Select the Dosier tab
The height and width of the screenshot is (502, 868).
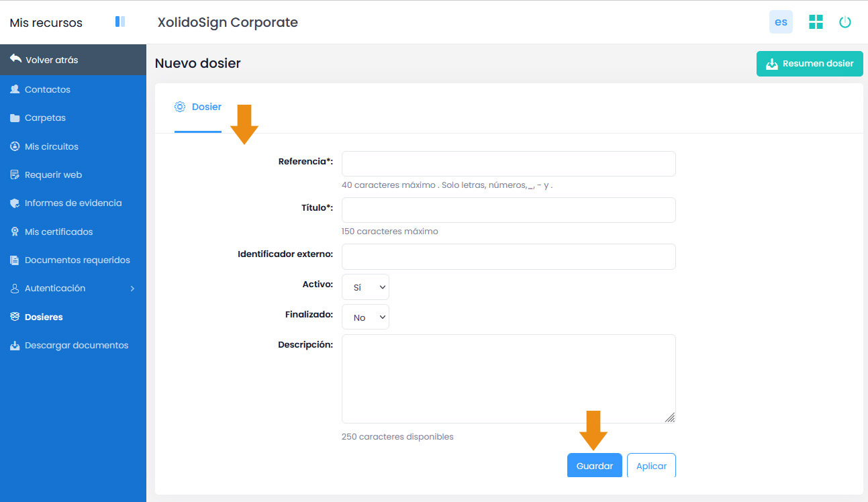(x=198, y=107)
